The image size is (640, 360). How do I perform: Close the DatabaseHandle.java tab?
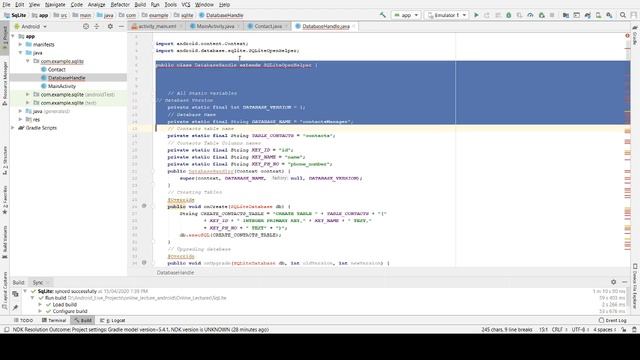tap(353, 26)
